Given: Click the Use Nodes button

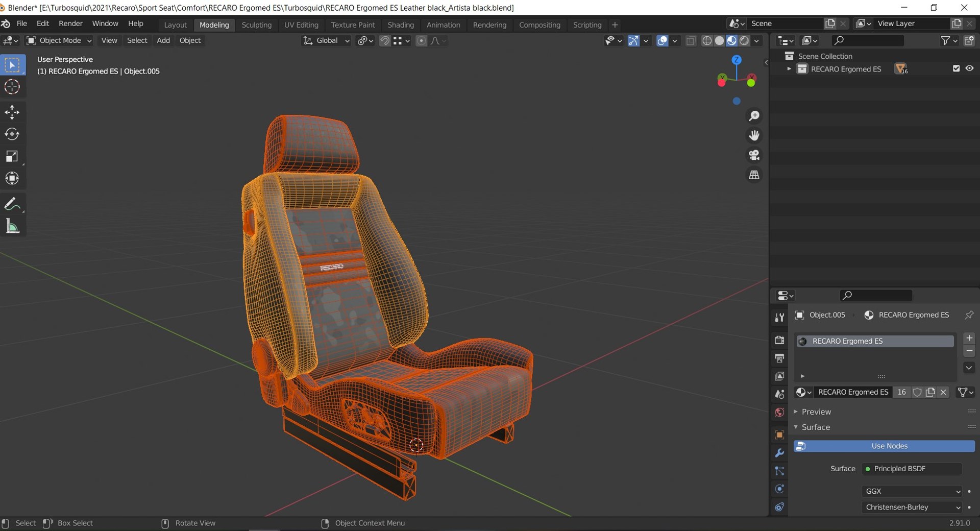Looking at the screenshot, I should [x=884, y=446].
